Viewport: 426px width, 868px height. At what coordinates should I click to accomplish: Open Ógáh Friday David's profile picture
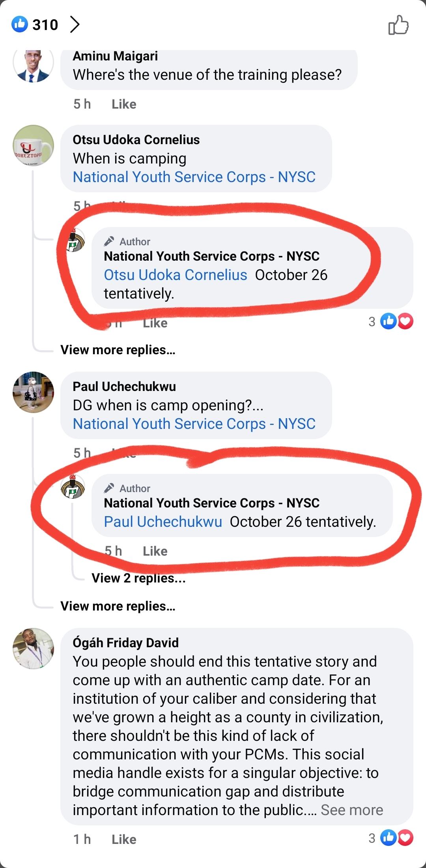[33, 648]
